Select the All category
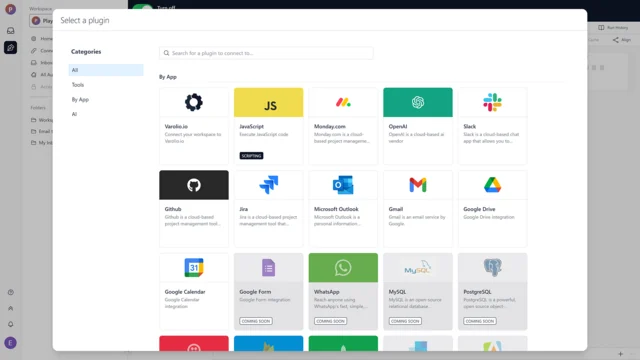The height and width of the screenshot is (360, 640). click(106, 70)
